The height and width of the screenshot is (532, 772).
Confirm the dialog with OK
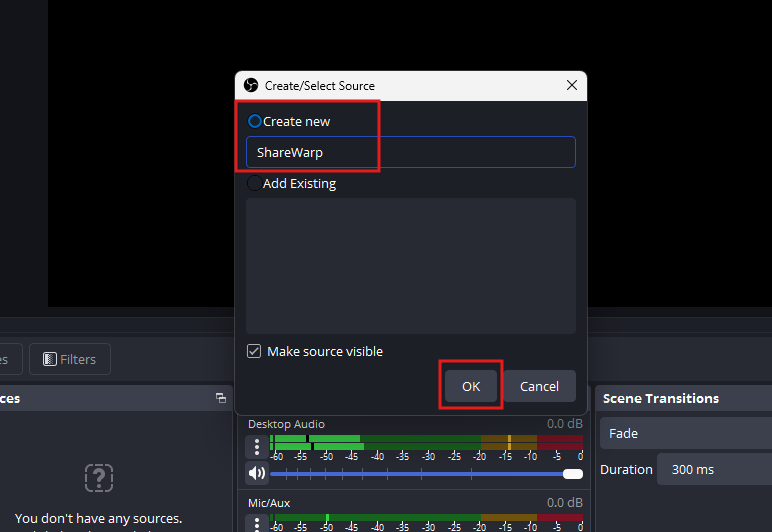pyautogui.click(x=471, y=386)
